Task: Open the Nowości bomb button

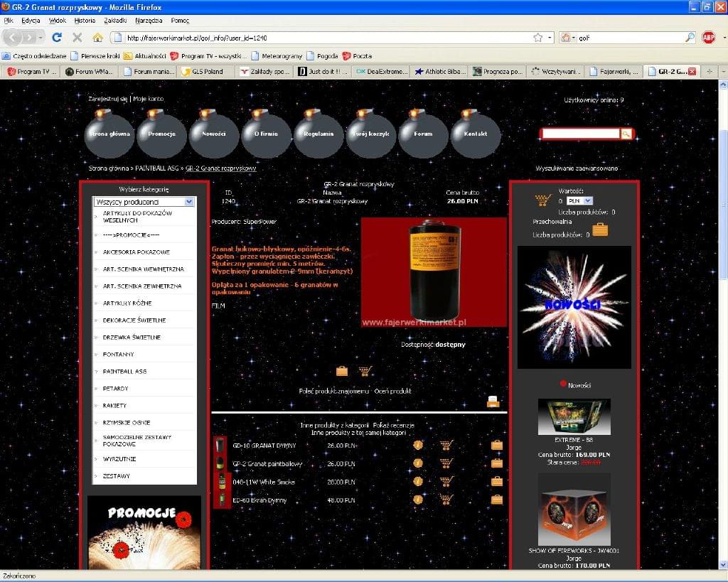Action: [x=213, y=134]
